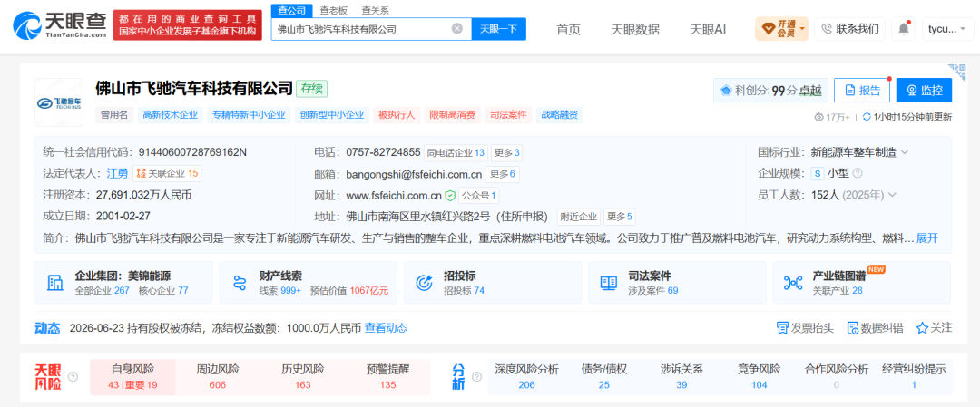Click the Feichi Bus company logo
This screenshot has height=407, width=980.
pos(59,102)
